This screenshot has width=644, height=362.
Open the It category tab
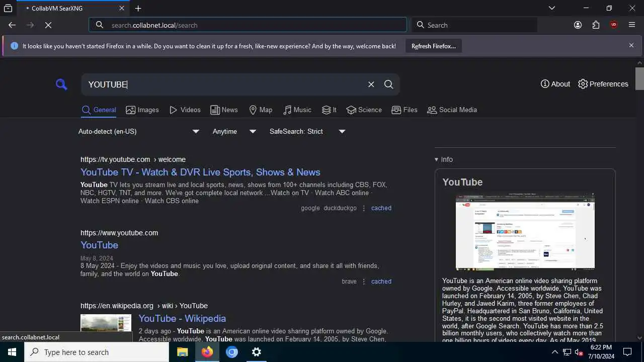point(329,110)
